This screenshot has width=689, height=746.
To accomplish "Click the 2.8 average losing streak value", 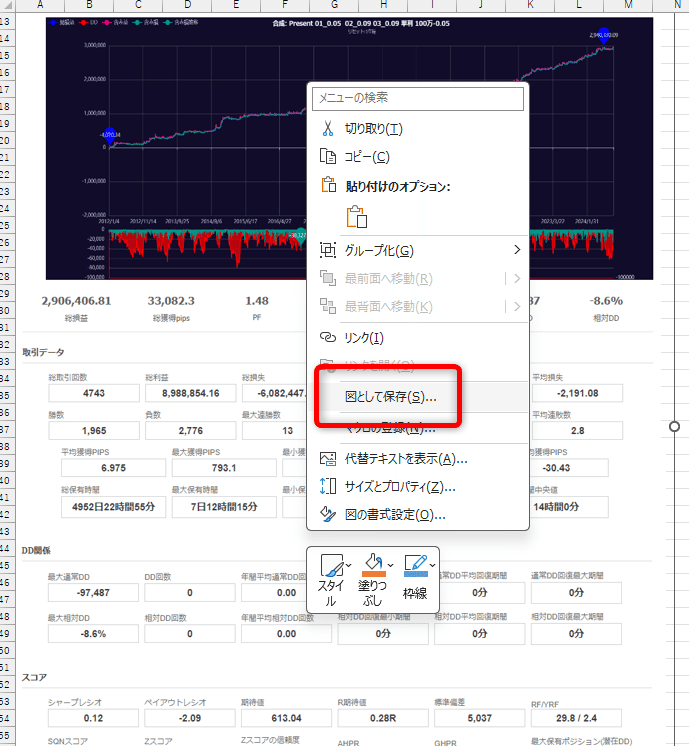I will [x=577, y=431].
